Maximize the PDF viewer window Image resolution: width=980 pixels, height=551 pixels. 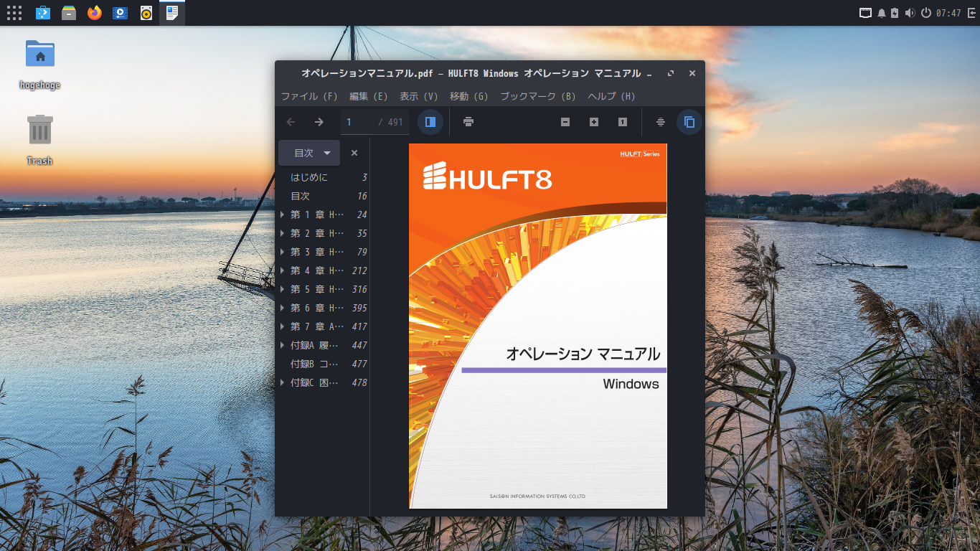pyautogui.click(x=671, y=73)
